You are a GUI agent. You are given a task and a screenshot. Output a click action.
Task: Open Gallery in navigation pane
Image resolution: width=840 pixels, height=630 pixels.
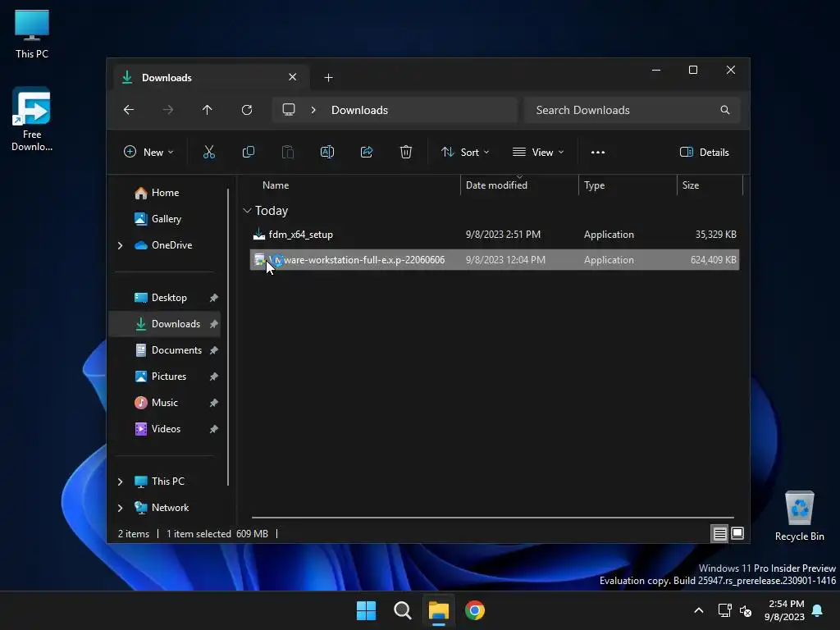click(166, 219)
